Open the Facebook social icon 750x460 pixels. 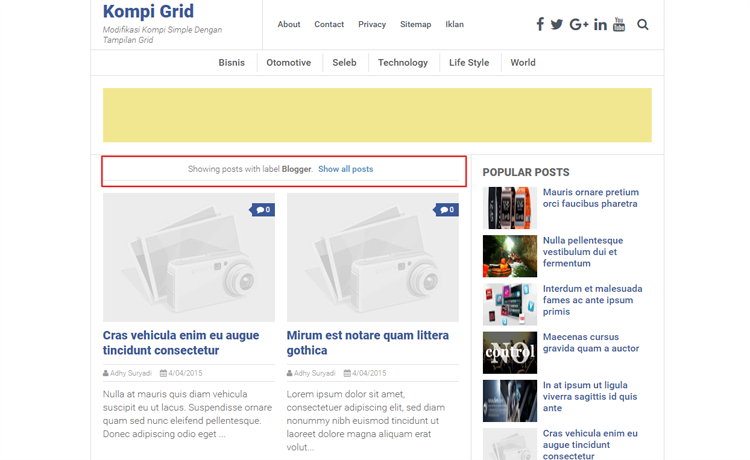(x=540, y=24)
